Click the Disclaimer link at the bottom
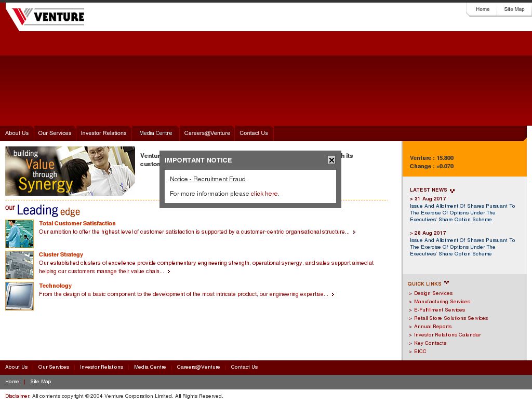Viewport: 532px width, 405px height. point(16,395)
